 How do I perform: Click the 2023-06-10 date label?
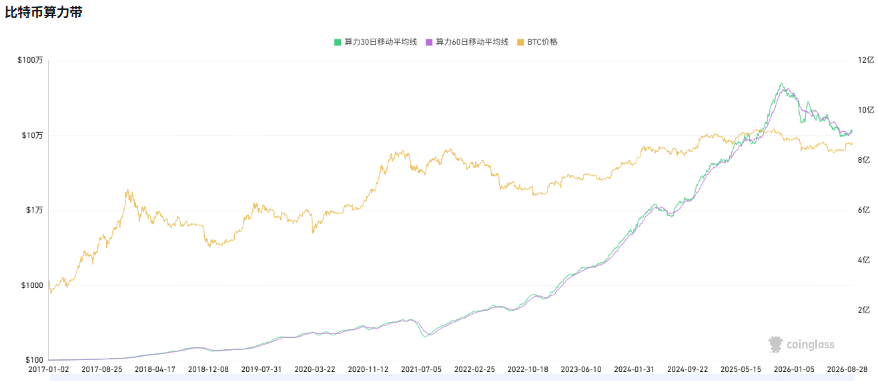pyautogui.click(x=581, y=369)
